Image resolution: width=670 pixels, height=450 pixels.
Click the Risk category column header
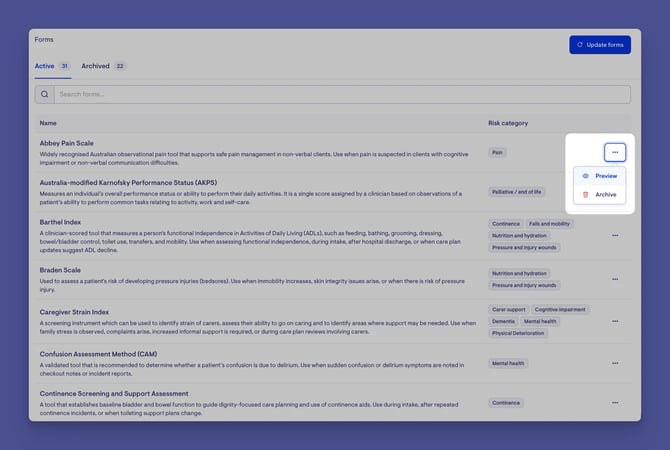tap(508, 123)
